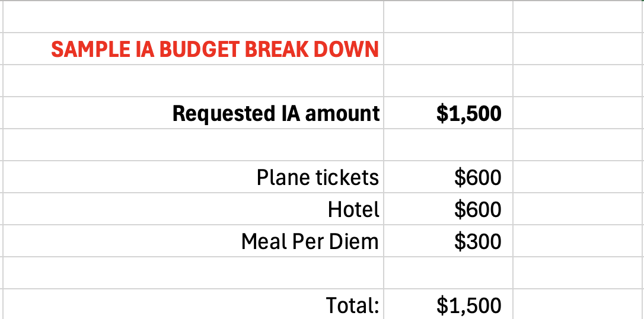Click blank cell directly above Plane tickets
644x319 pixels.
pos(193,145)
